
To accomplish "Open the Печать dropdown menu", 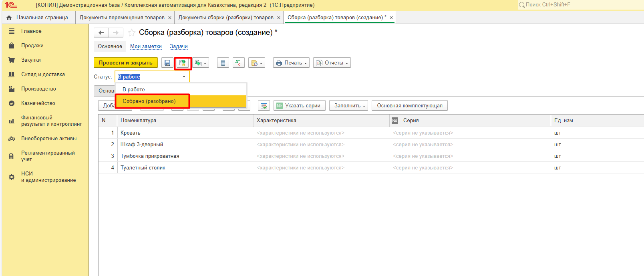I will [x=291, y=63].
